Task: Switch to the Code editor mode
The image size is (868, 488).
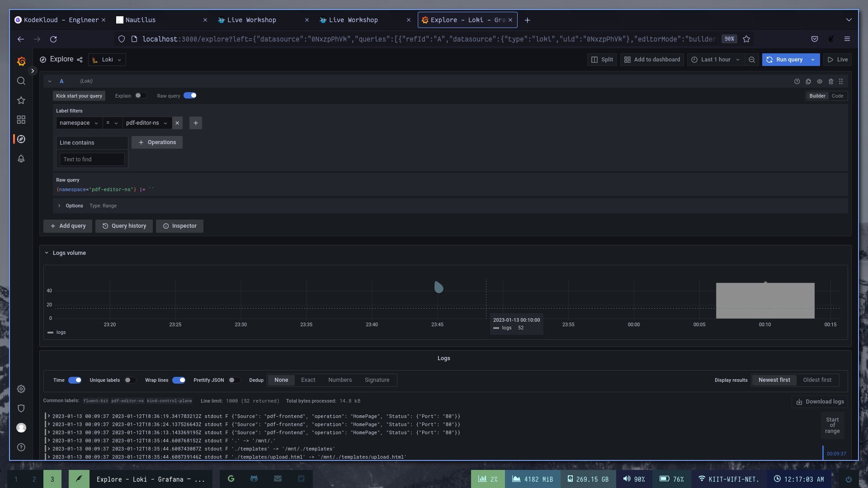Action: point(837,96)
